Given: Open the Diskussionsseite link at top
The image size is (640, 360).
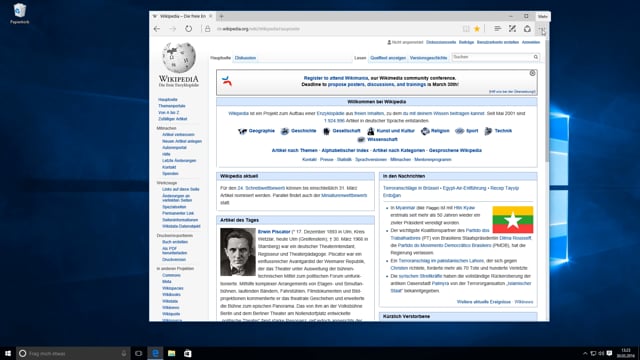Looking at the screenshot, I should pos(441,42).
